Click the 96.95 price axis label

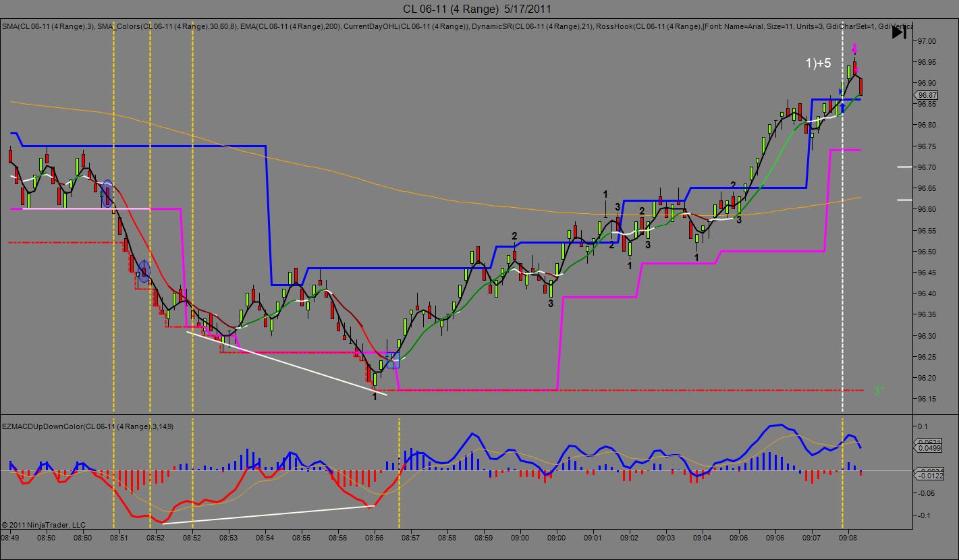point(927,62)
